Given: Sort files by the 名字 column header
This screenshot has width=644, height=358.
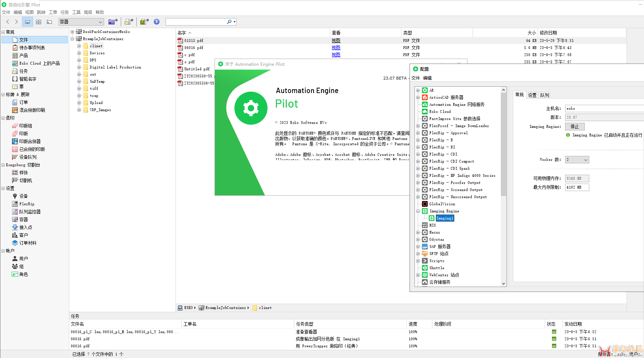Looking at the screenshot, I should click(x=253, y=33).
